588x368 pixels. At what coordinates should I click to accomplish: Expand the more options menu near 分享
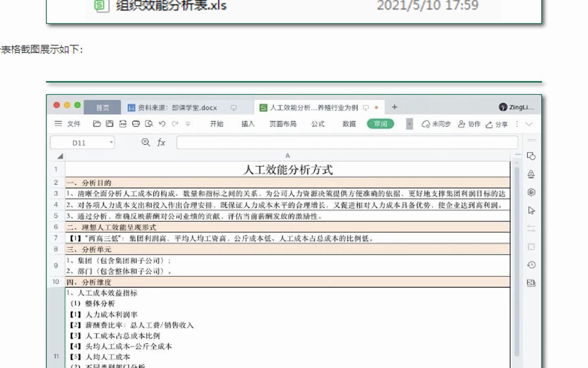516,124
